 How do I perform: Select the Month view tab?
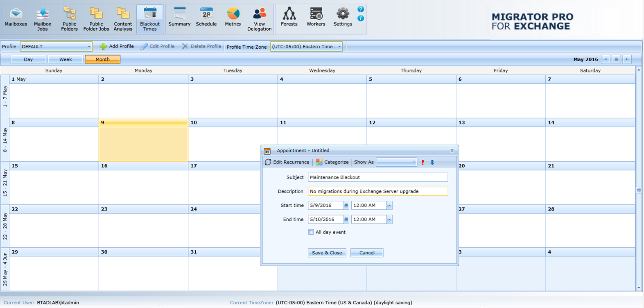102,59
